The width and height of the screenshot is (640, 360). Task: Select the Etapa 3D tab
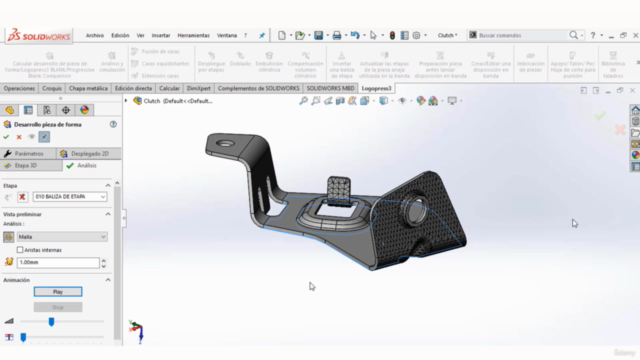pyautogui.click(x=31, y=165)
